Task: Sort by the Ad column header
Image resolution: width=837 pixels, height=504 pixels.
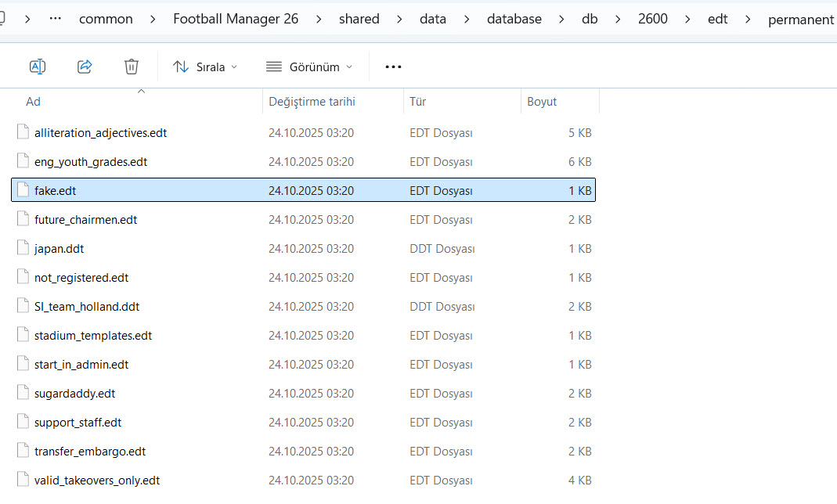Action: coord(34,102)
